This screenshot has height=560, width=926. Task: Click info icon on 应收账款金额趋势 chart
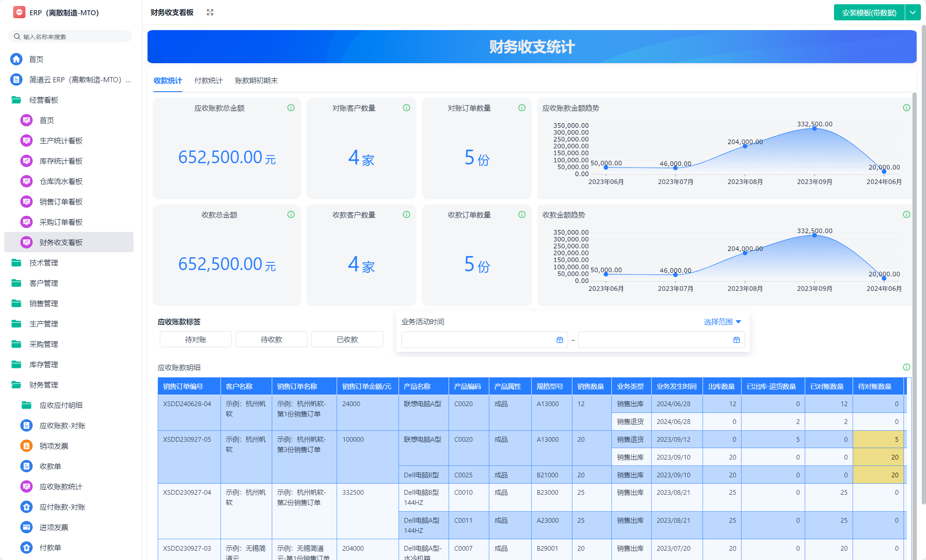click(906, 108)
